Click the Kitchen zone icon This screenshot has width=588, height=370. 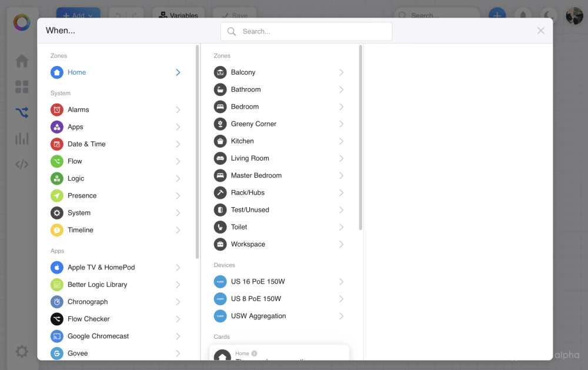point(220,141)
